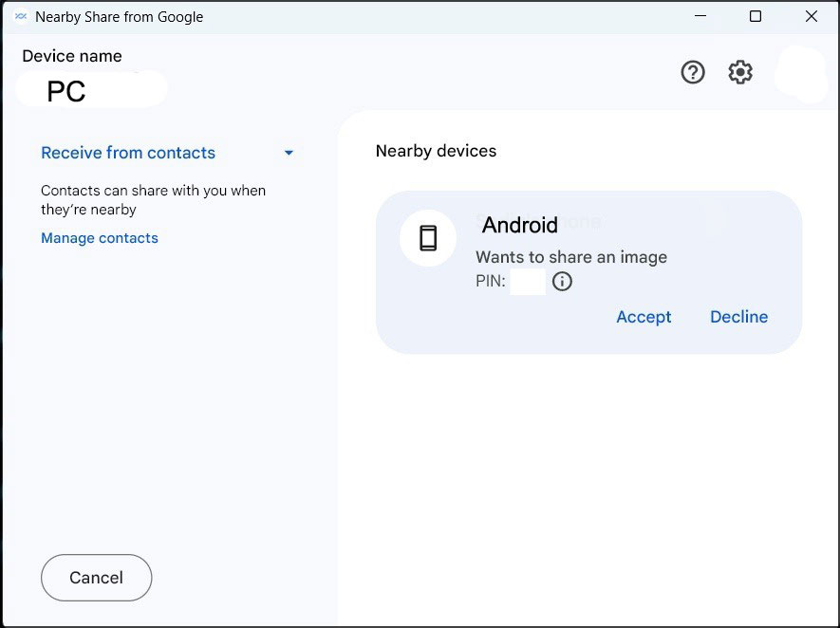840x628 pixels.
Task: Decline the Android share request
Action: click(738, 317)
